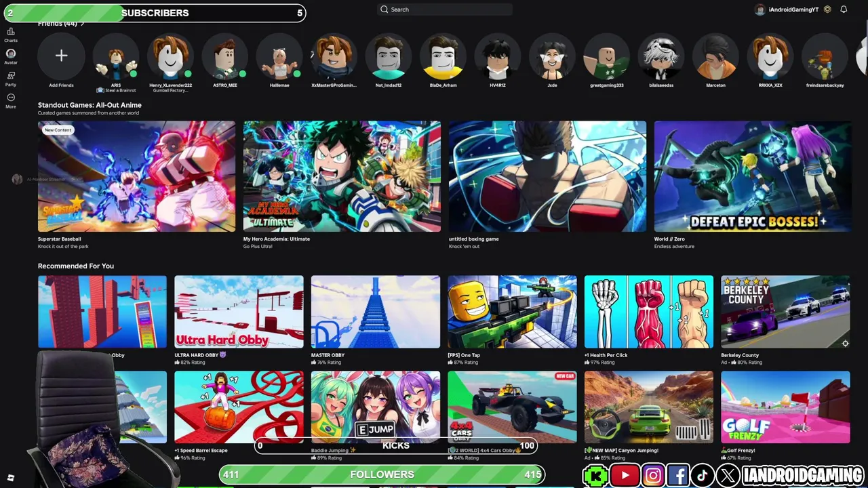
Task: Open friend ARIS avatar
Action: (116, 56)
